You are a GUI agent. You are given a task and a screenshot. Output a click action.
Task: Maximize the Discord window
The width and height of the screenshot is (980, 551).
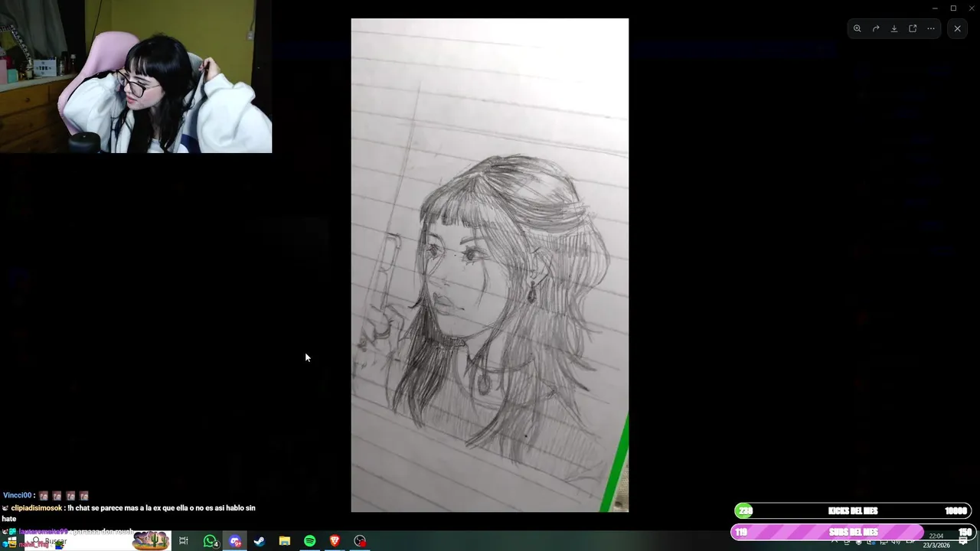953,8
